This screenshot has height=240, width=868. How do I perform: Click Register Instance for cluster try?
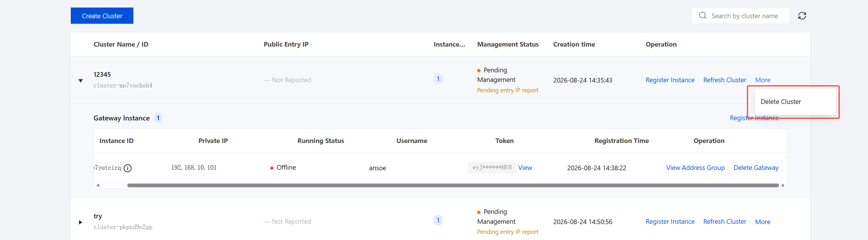pyautogui.click(x=670, y=222)
